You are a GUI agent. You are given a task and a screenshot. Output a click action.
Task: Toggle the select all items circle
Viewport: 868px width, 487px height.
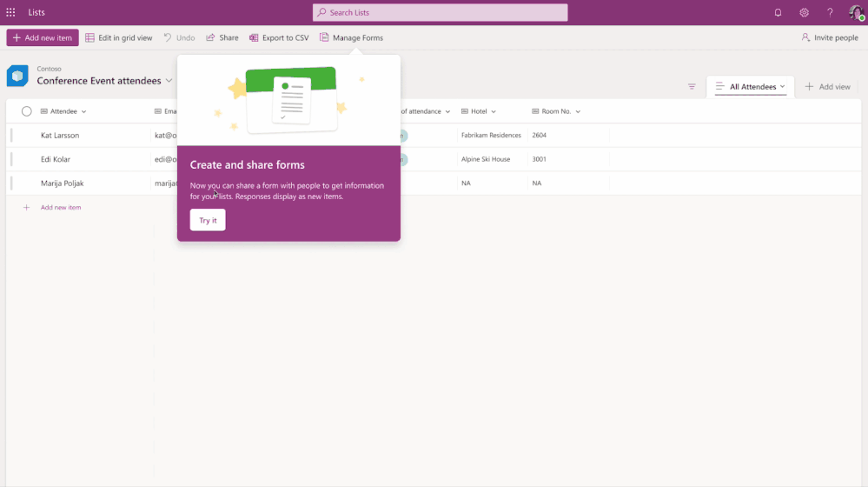pos(27,111)
